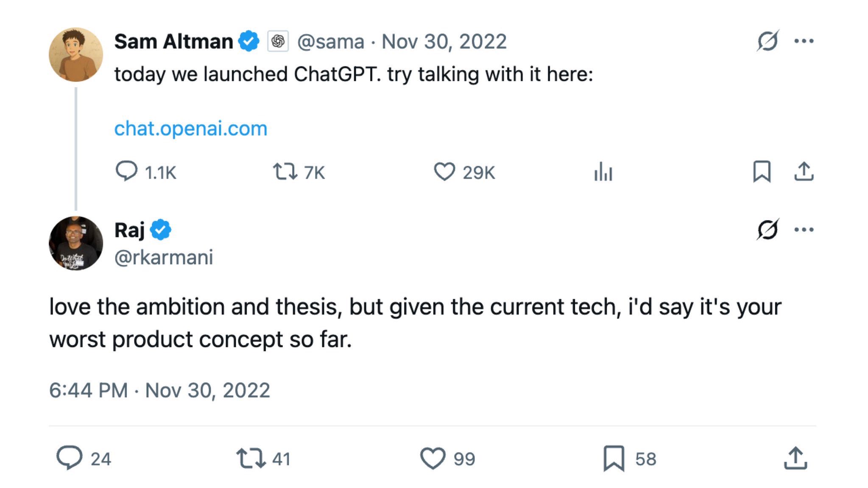The height and width of the screenshot is (488, 868).
Task: Repost Raj's tweet with 41 reposts
Action: click(x=251, y=458)
